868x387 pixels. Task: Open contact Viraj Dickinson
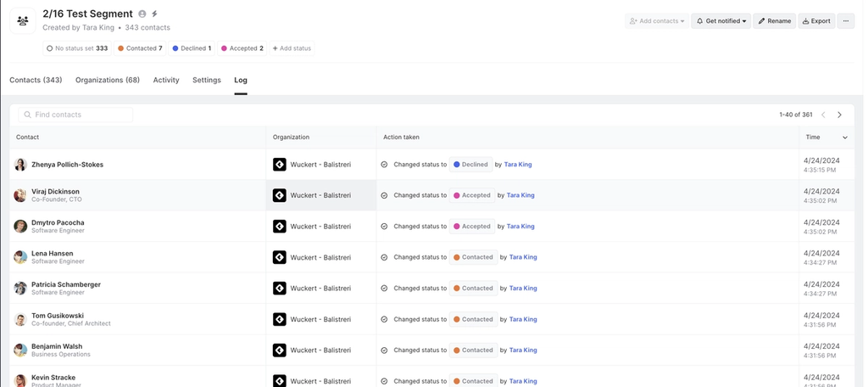55,191
